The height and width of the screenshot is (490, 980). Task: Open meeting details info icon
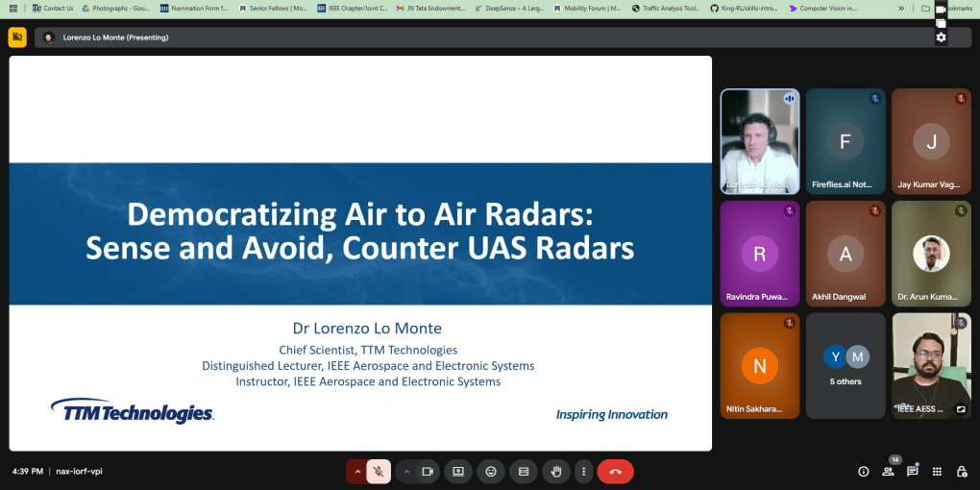pyautogui.click(x=864, y=471)
